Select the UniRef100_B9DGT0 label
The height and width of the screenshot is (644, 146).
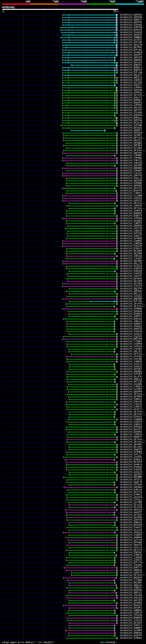point(131,20)
